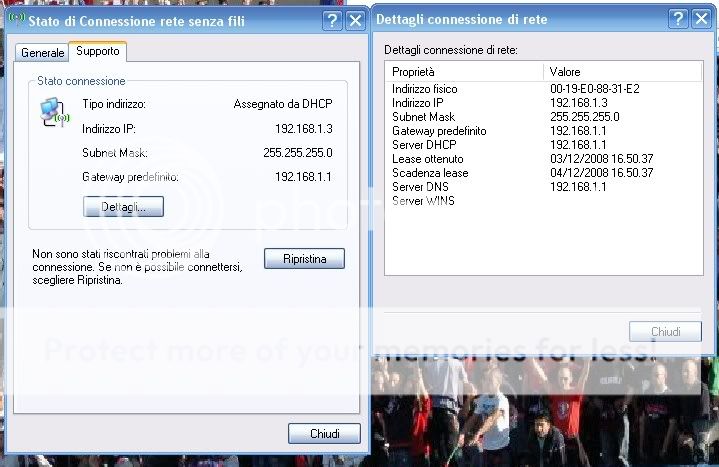Click the help button in Stato di Connessione window
719x467 pixels.
(333, 20)
